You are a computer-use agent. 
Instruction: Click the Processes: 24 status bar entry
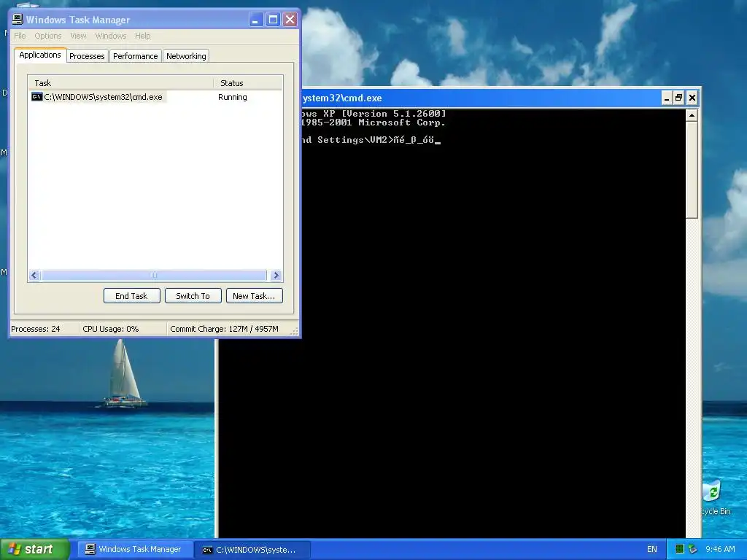(36, 329)
